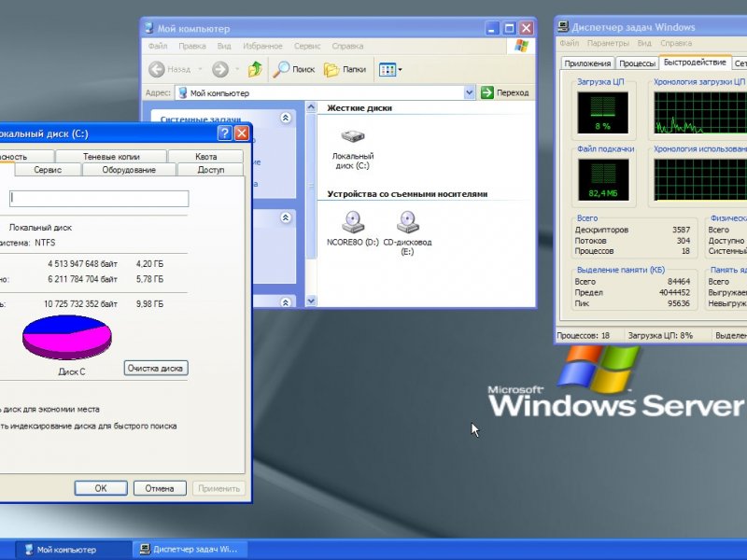This screenshot has width=747, height=560.
Task: Collapse the Системные задачи panel
Action: [286, 118]
